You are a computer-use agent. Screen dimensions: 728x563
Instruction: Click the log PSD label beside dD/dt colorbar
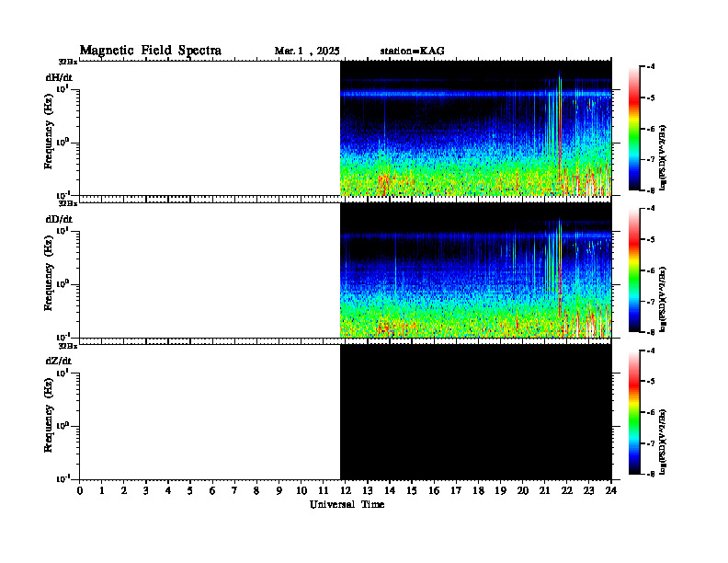(x=663, y=299)
